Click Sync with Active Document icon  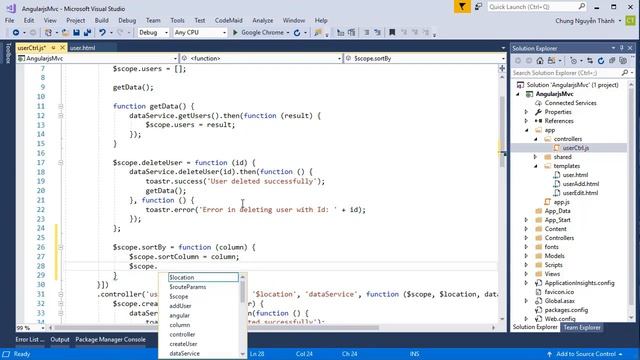590,60
